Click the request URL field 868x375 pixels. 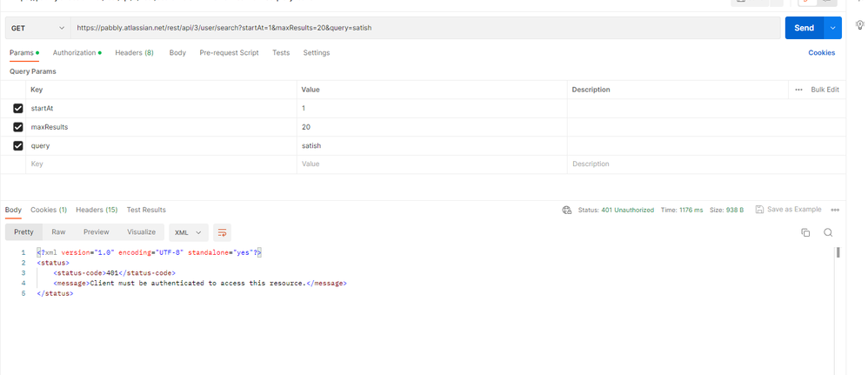point(425,28)
